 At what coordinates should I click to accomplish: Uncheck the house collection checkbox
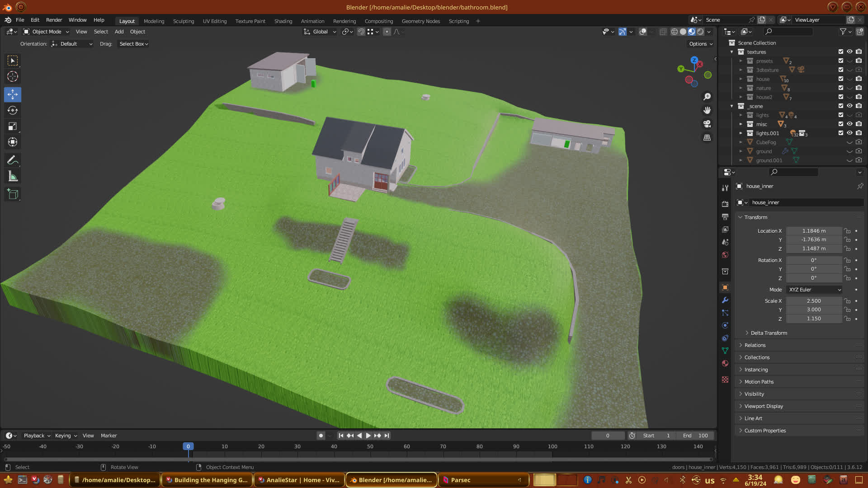841,79
